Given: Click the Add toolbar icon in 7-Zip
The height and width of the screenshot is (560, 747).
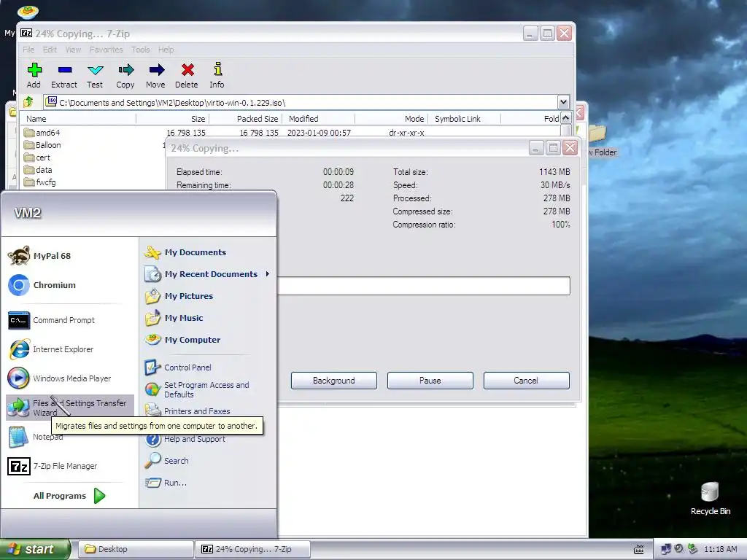Looking at the screenshot, I should 34,76.
